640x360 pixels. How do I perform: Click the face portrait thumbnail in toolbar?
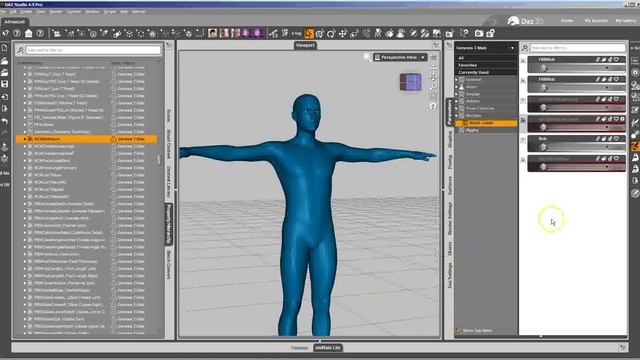coord(212,33)
